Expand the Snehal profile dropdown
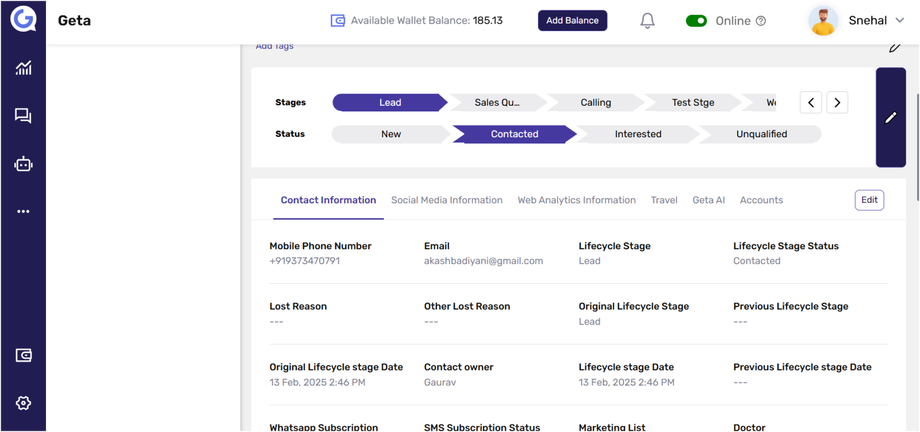 point(898,21)
